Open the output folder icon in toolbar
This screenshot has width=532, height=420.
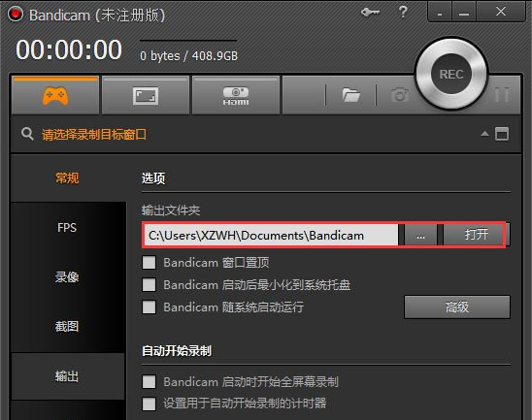coord(350,95)
